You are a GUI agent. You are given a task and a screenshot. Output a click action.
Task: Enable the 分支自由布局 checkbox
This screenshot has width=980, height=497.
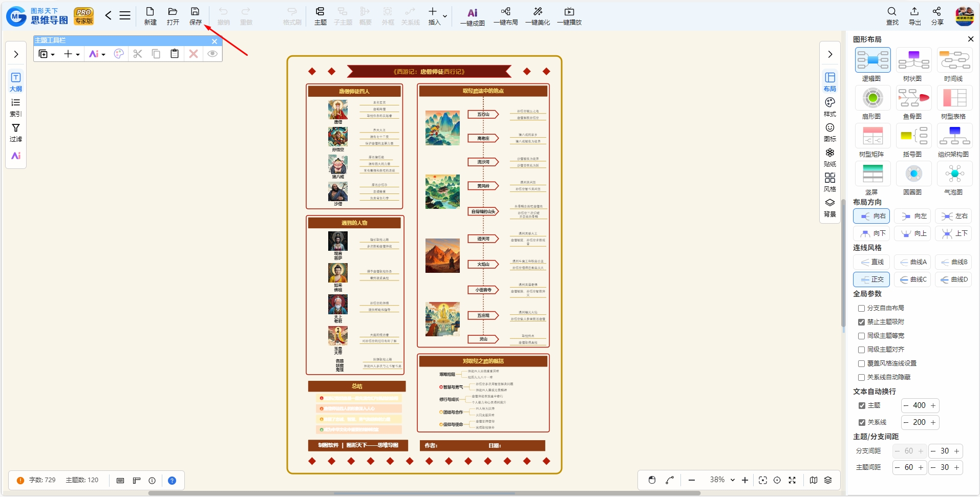[861, 308]
